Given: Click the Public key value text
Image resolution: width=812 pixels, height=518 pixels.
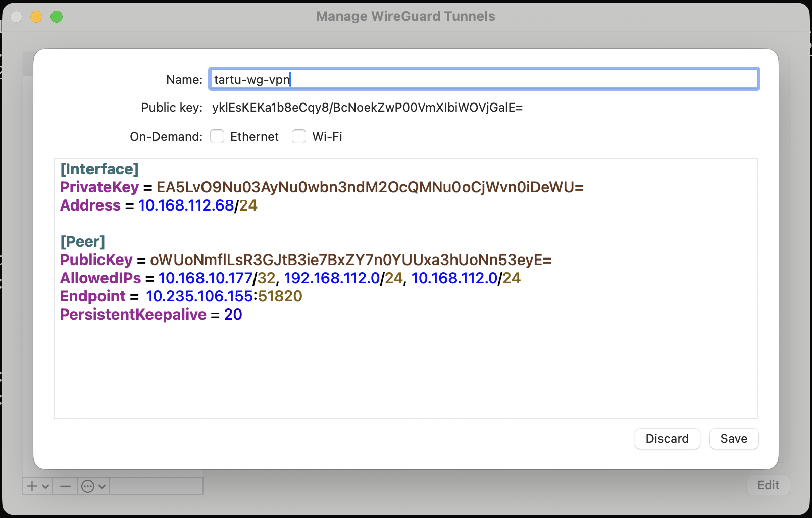Looking at the screenshot, I should coord(367,108).
